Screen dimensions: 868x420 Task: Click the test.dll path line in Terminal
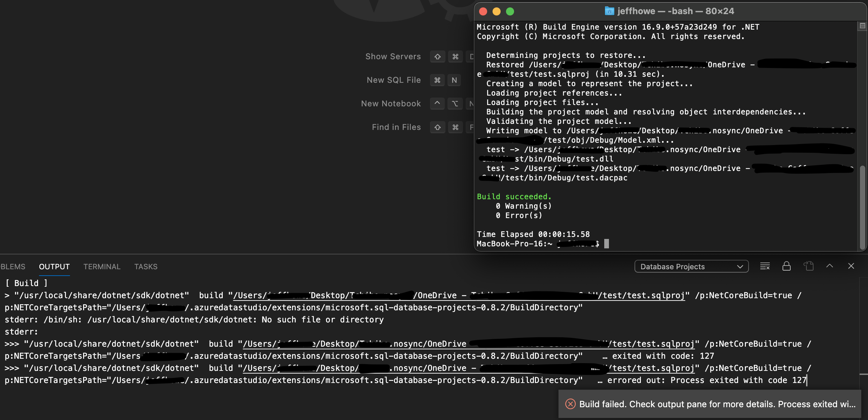pos(546,159)
